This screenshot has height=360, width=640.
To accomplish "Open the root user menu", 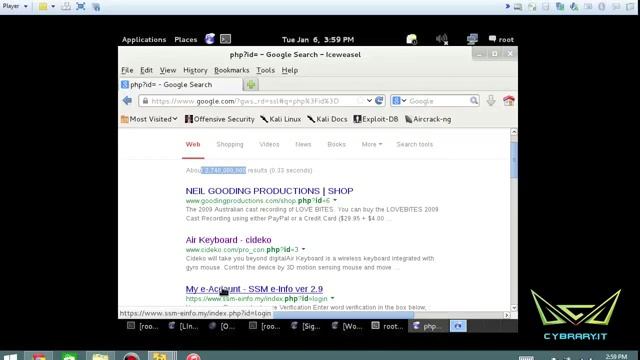I will pos(501,39).
